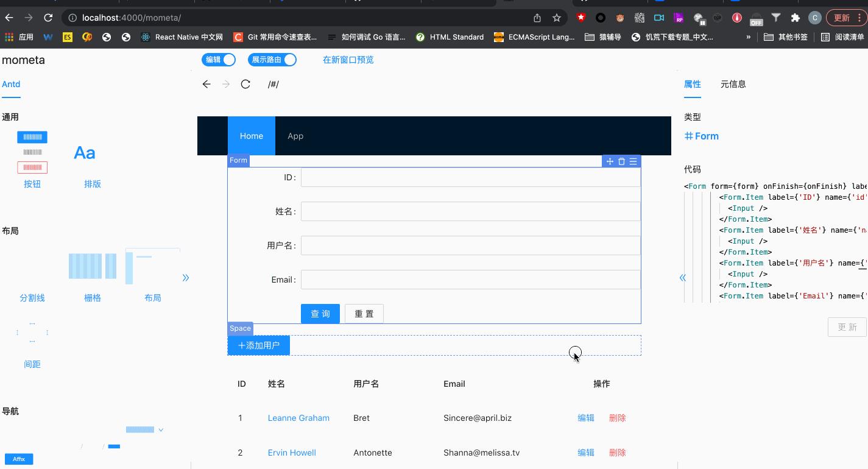Viewport: 868px width, 469px height.
Task: Open the Form block's drag handle icon
Action: point(610,161)
